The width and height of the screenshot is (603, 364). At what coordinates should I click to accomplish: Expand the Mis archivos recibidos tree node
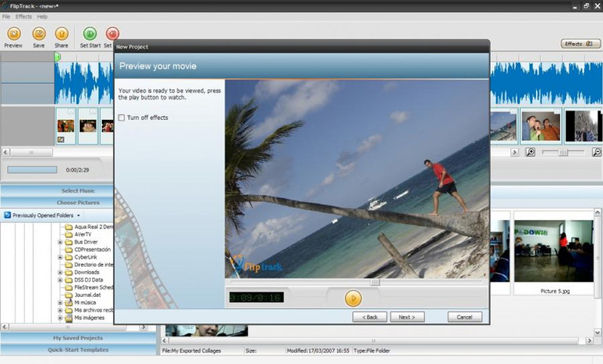[x=60, y=310]
